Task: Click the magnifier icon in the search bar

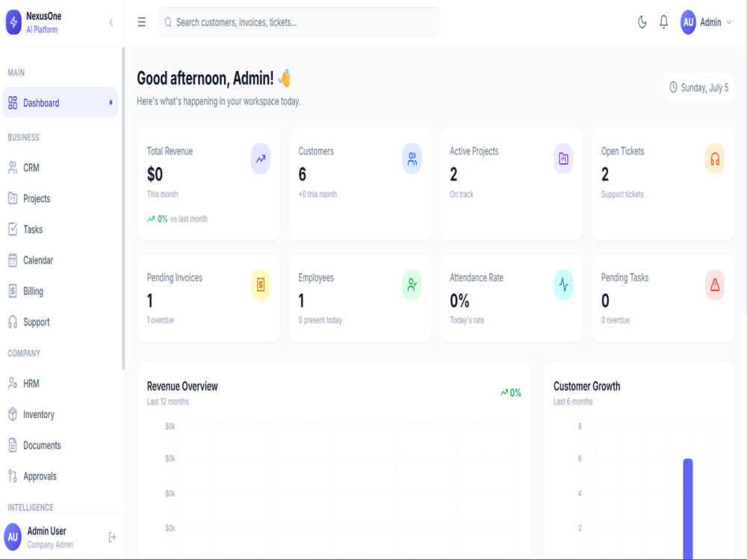Action: pos(168,22)
